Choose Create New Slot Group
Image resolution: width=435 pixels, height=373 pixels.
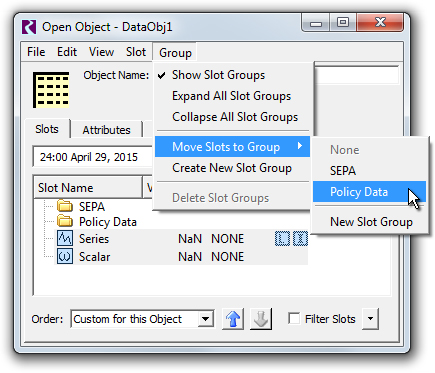(x=232, y=168)
